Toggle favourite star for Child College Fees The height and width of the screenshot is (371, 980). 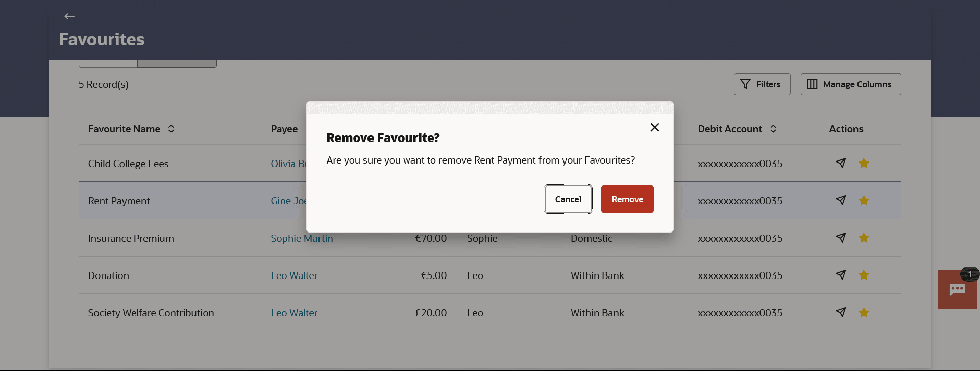(864, 163)
